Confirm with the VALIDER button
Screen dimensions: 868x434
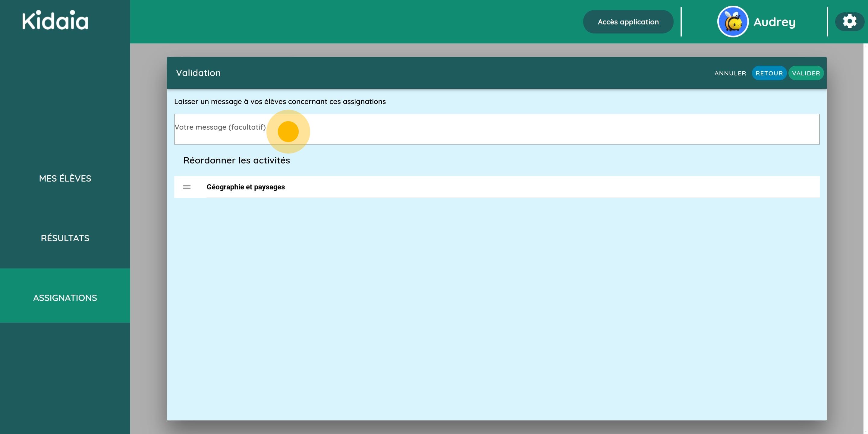pos(806,73)
